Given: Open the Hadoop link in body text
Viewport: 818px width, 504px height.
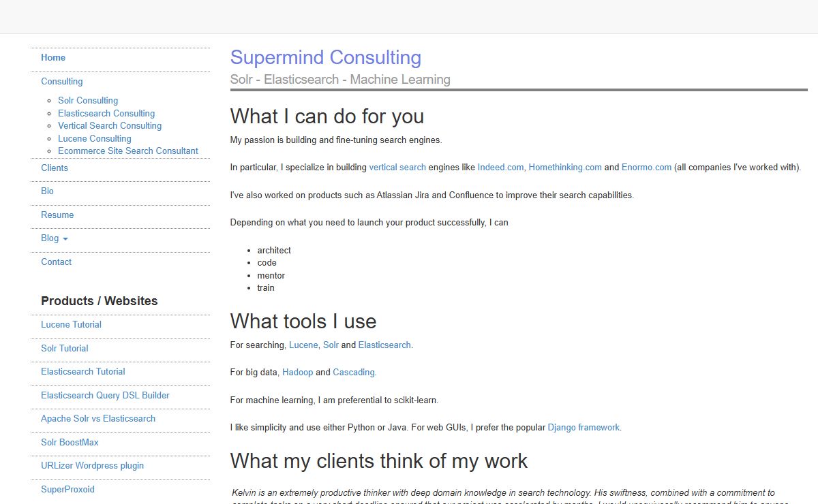Looking at the screenshot, I should (298, 372).
